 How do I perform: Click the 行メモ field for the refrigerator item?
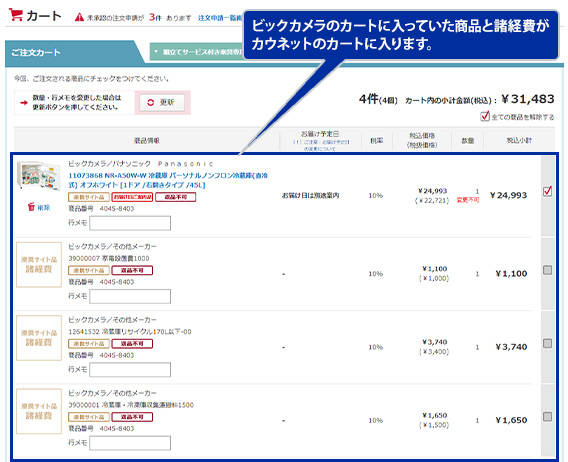point(130,223)
